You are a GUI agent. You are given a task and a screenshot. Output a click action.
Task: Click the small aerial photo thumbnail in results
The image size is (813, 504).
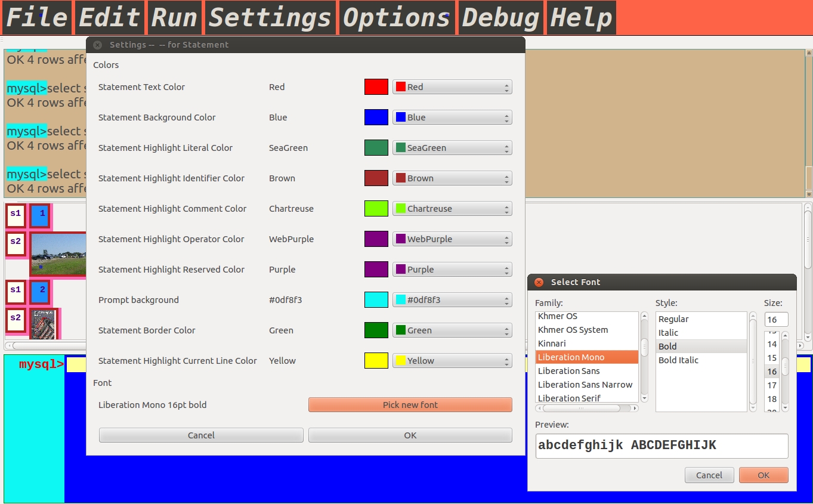(44, 324)
